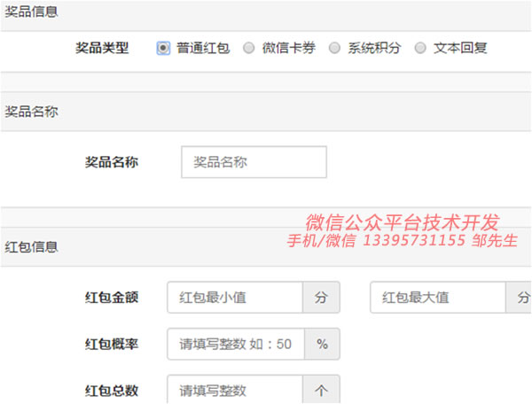Screen dimensions: 532x404
Task: Click the 奖品名称 input field
Action: pos(254,162)
